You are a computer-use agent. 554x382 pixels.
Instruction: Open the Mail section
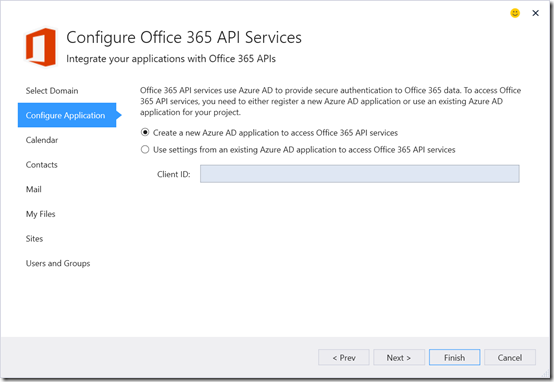pyautogui.click(x=34, y=189)
